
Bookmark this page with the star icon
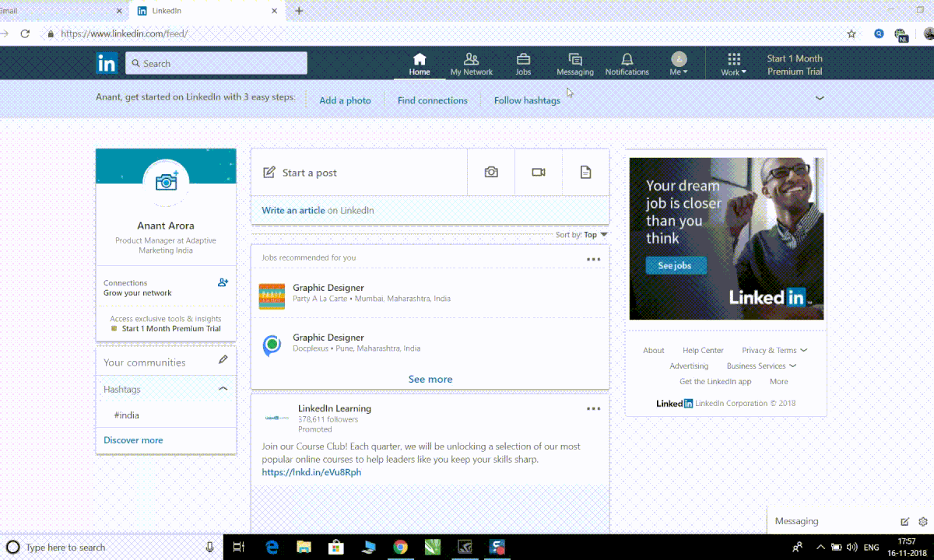pyautogui.click(x=851, y=34)
